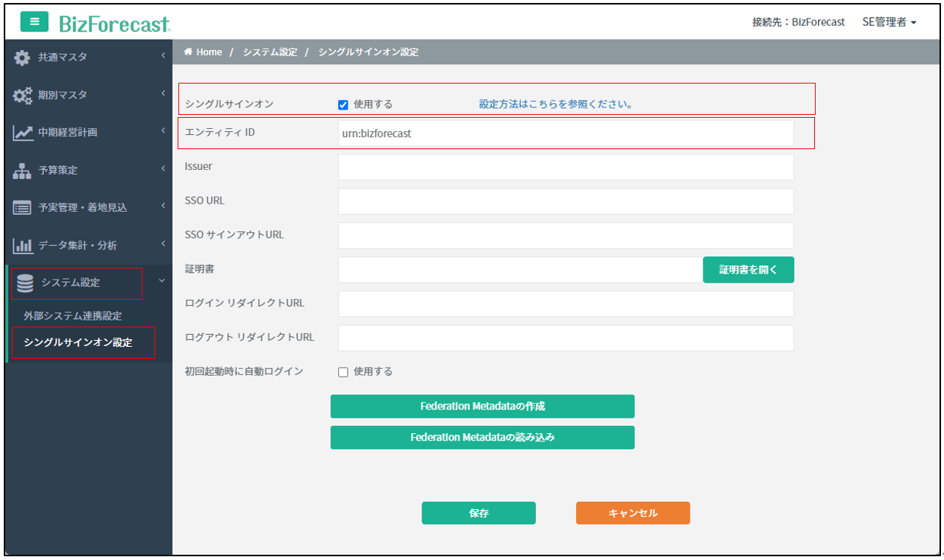Collapse the システム設定 section arrow
Image resolution: width=944 pixels, height=560 pixels.
162,281
